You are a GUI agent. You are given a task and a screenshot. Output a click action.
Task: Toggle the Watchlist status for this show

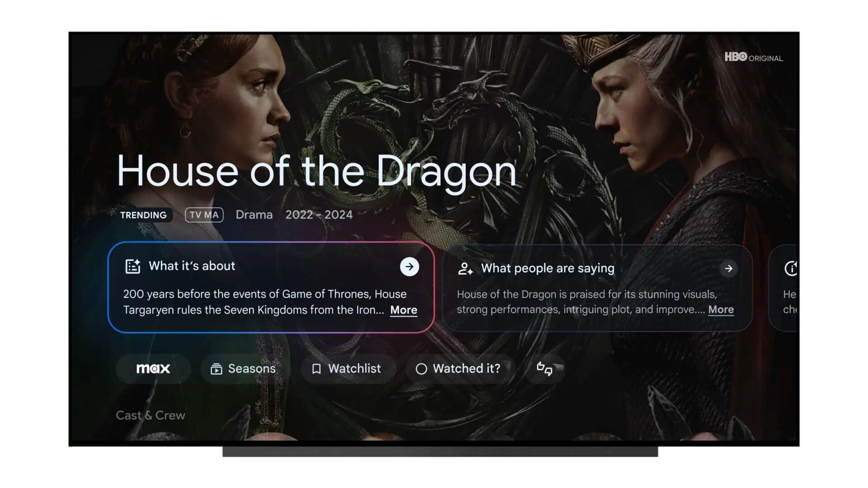point(346,368)
